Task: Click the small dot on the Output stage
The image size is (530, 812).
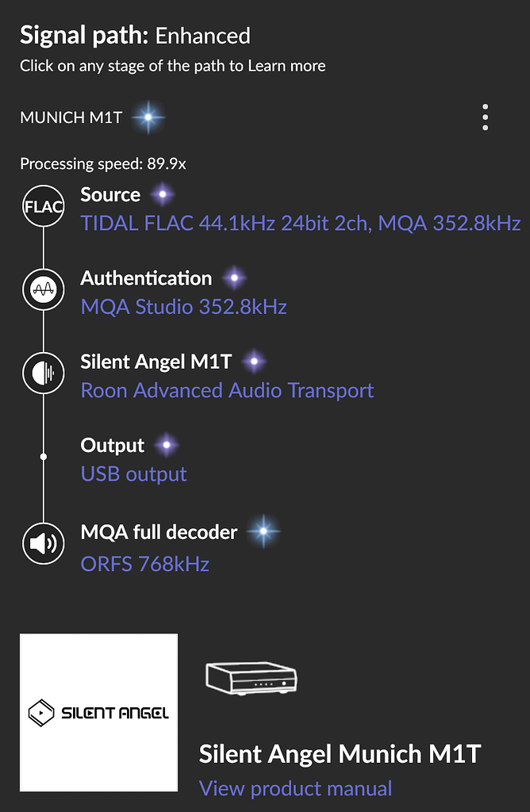Action: pos(43,456)
